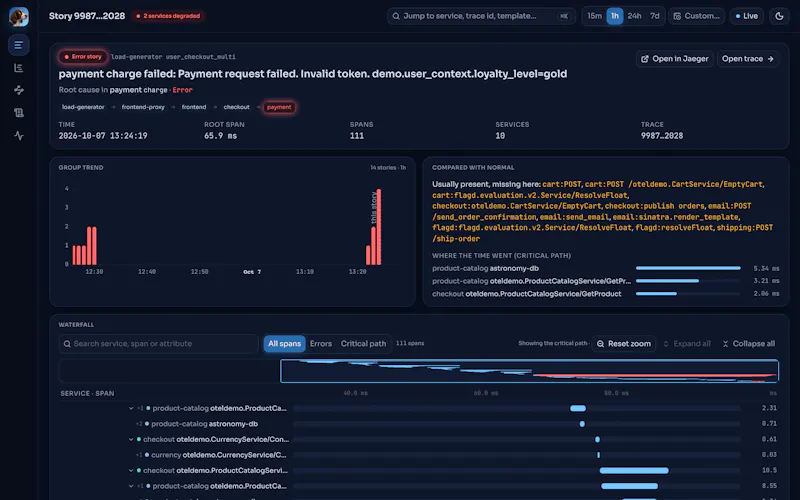Switch to the Critical path tab
Screen dimensions: 800x500
pyautogui.click(x=363, y=344)
